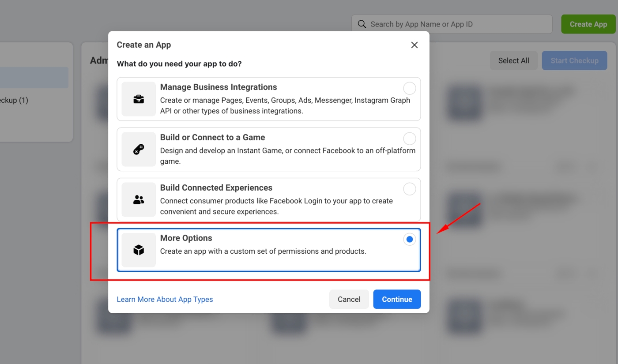Viewport: 618px width, 364px height.
Task: Click the people icon for Connected Experiences
Action: [x=139, y=200]
